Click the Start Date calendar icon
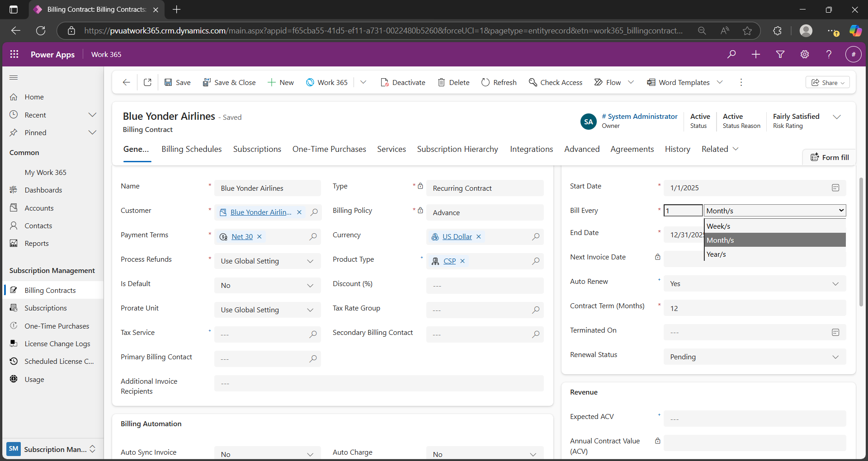The height and width of the screenshot is (461, 868). point(835,188)
